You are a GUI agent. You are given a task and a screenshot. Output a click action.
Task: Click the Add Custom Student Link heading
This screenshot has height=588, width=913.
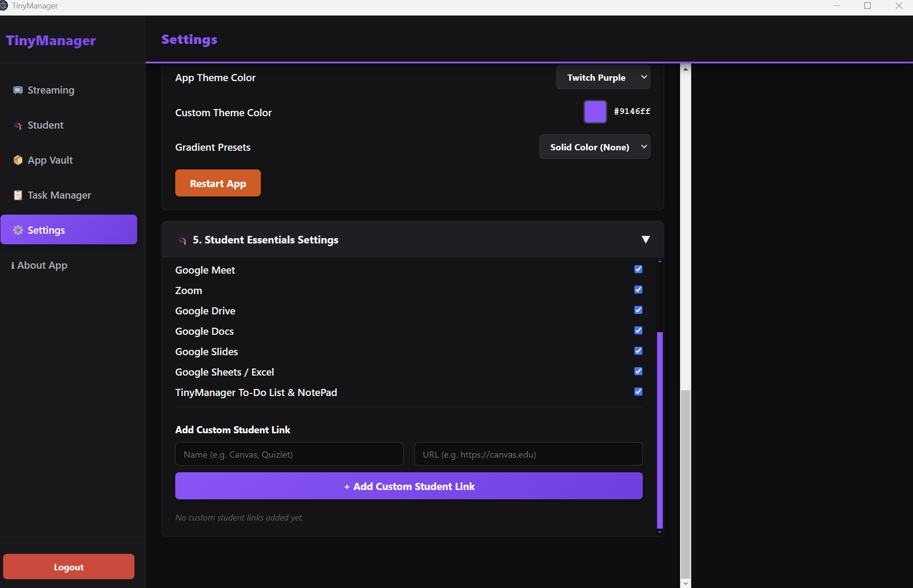[x=232, y=430]
